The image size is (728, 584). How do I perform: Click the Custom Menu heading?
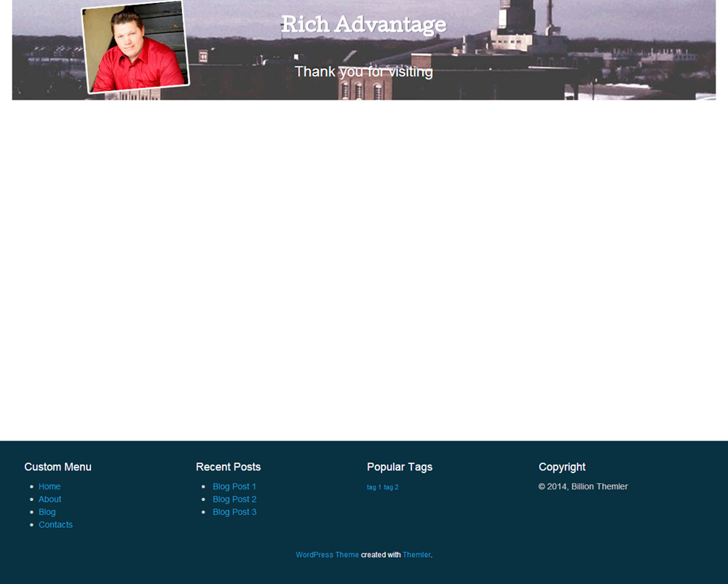(58, 467)
